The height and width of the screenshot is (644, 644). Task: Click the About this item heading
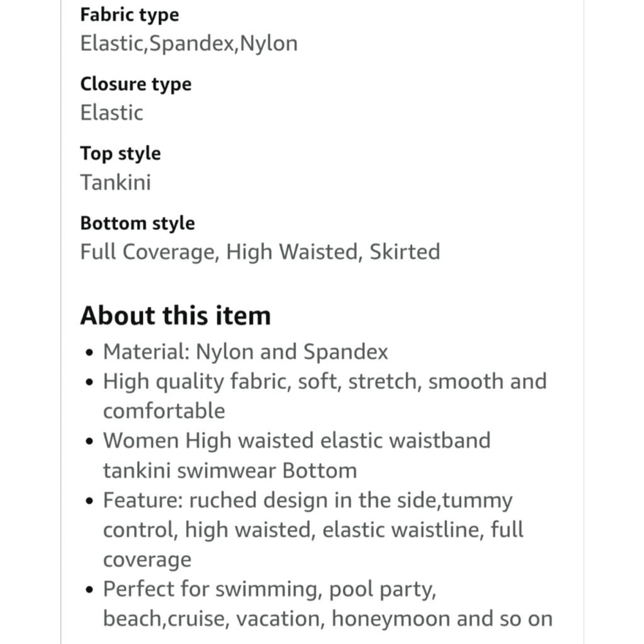(x=175, y=316)
